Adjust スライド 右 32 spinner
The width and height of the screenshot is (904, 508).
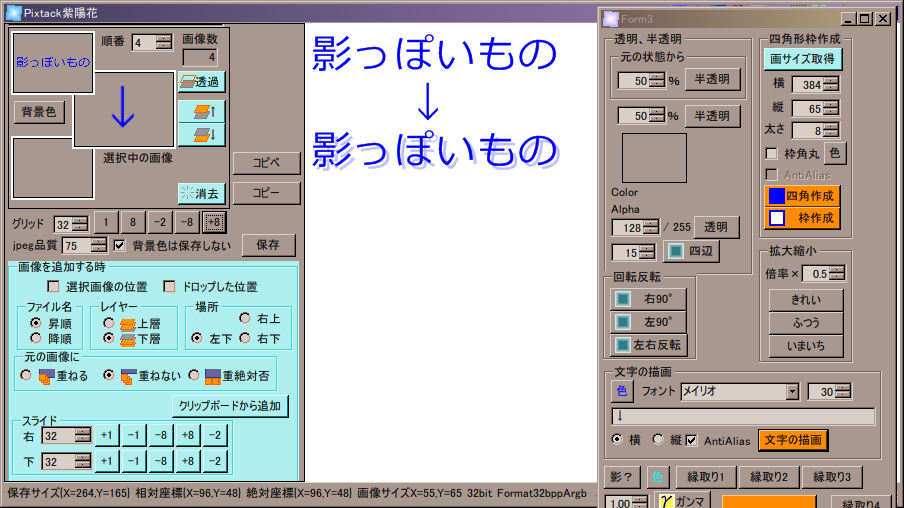83,435
